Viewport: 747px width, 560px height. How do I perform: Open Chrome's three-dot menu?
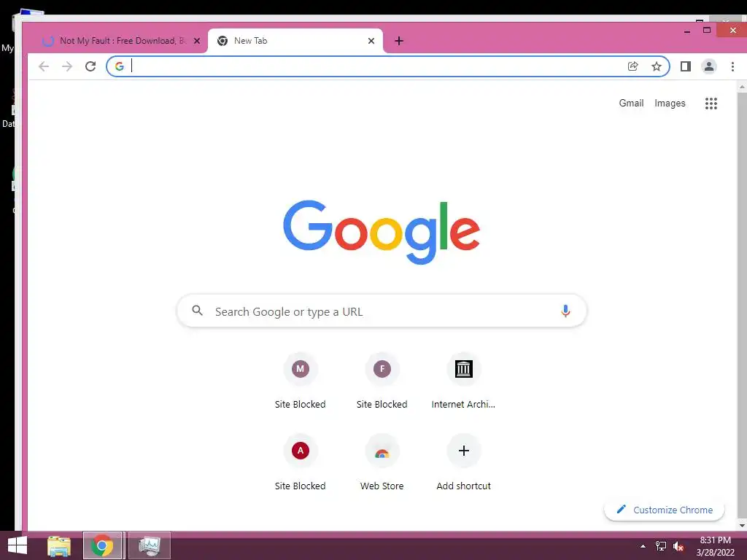tap(732, 66)
